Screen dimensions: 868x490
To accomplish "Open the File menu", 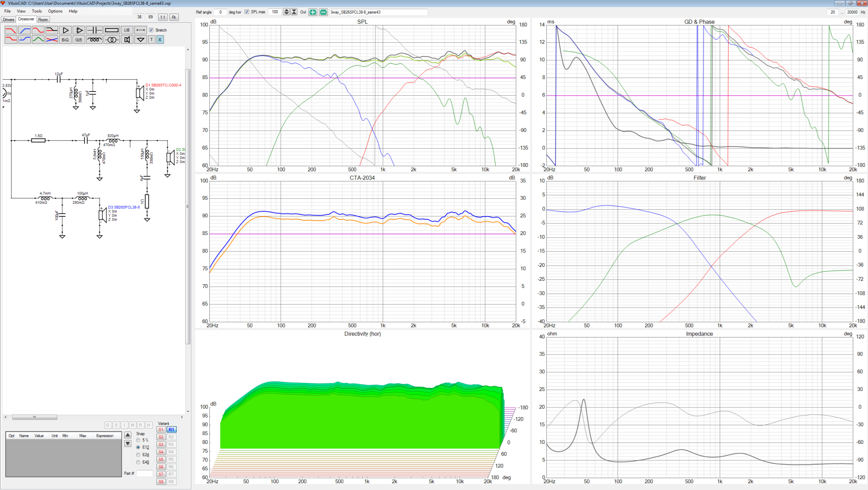I will [8, 11].
